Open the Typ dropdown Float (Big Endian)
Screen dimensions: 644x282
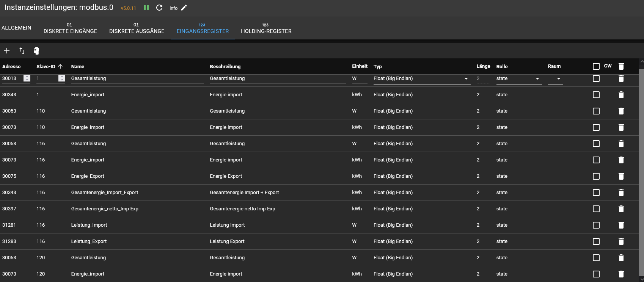tap(422, 78)
